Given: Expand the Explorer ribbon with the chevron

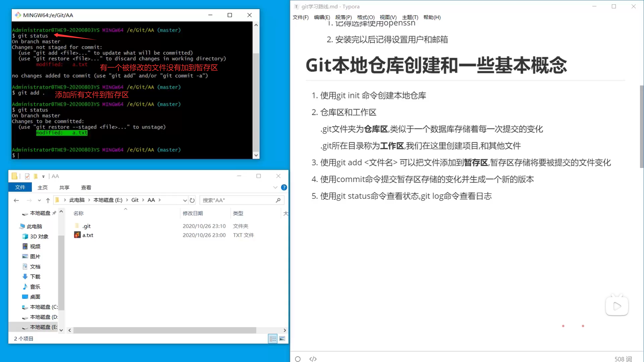Looking at the screenshot, I should tap(275, 187).
